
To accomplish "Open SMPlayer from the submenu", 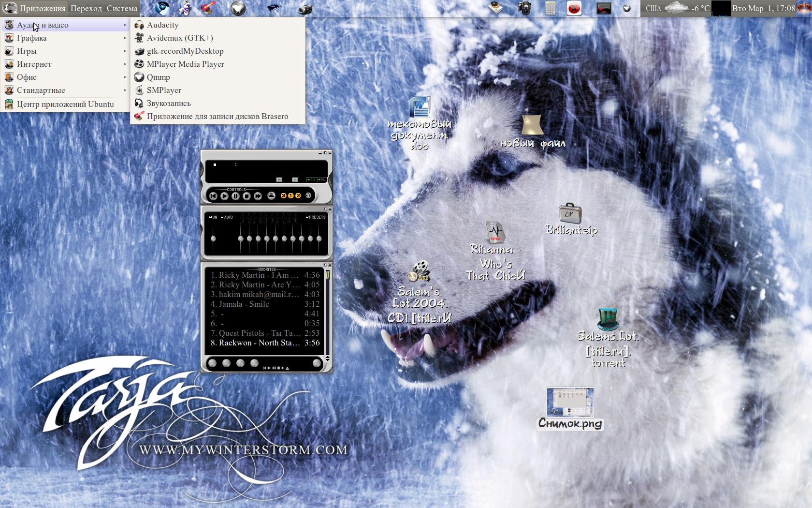I will (217, 90).
